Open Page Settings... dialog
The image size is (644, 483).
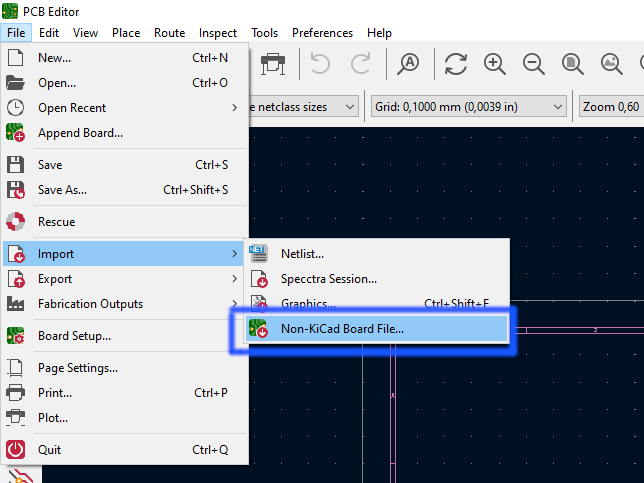pyautogui.click(x=124, y=368)
